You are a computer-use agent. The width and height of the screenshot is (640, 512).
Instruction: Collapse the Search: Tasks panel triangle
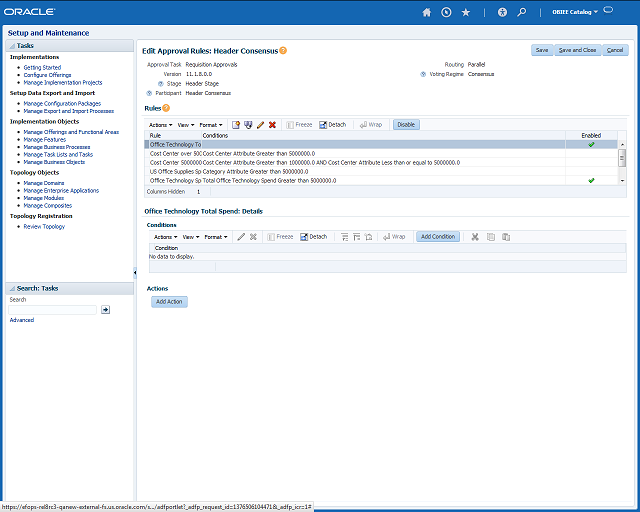click(12, 289)
